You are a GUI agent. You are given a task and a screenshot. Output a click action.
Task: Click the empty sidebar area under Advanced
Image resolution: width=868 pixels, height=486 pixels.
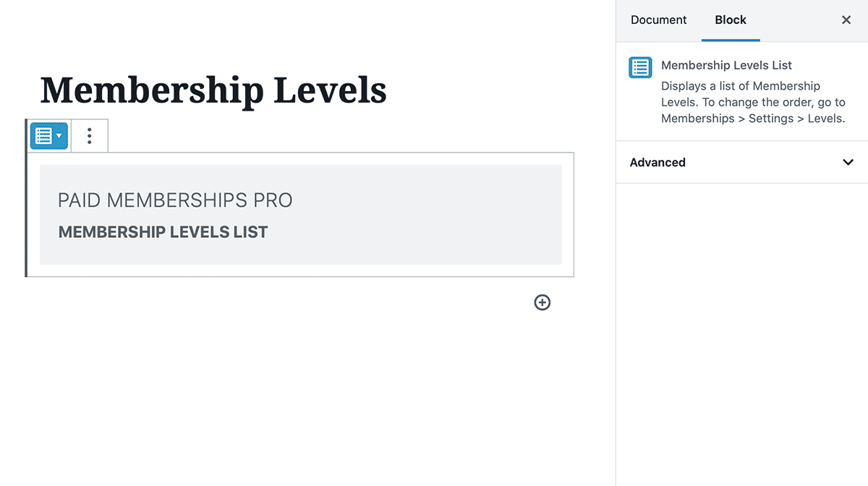(742, 333)
